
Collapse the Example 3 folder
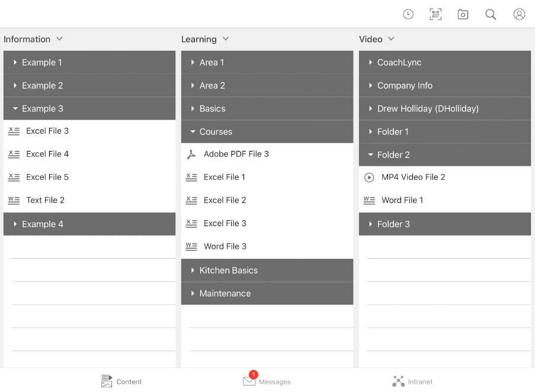point(89,109)
